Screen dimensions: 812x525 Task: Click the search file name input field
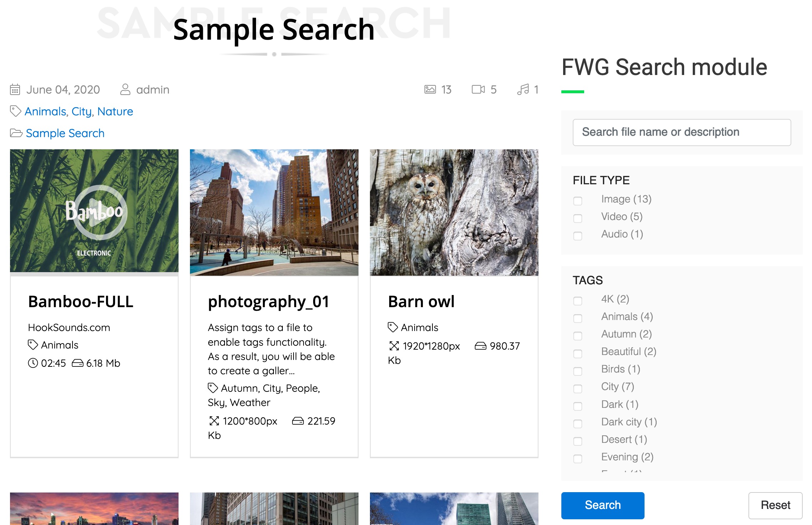(681, 132)
